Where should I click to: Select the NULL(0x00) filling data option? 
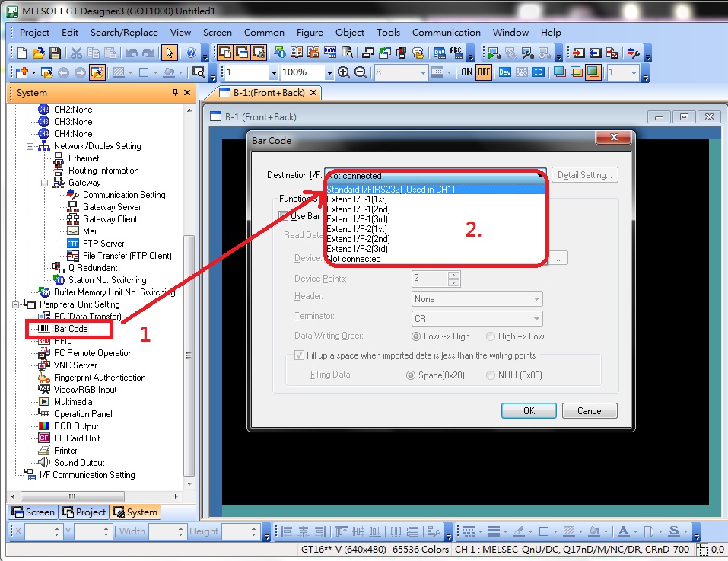pos(491,375)
